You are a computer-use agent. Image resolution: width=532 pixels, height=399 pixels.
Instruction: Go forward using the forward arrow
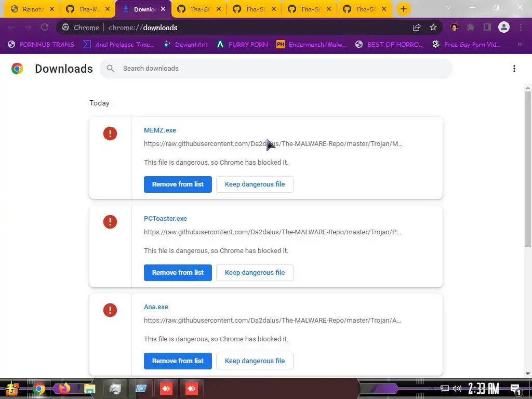[x=28, y=28]
